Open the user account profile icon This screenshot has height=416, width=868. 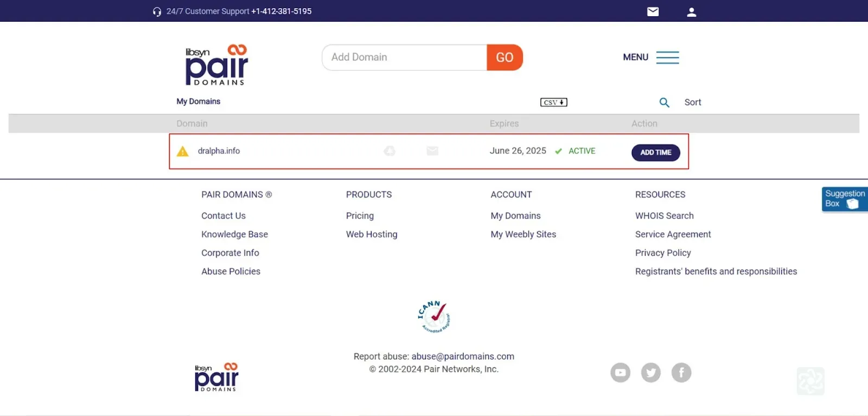[x=691, y=12]
